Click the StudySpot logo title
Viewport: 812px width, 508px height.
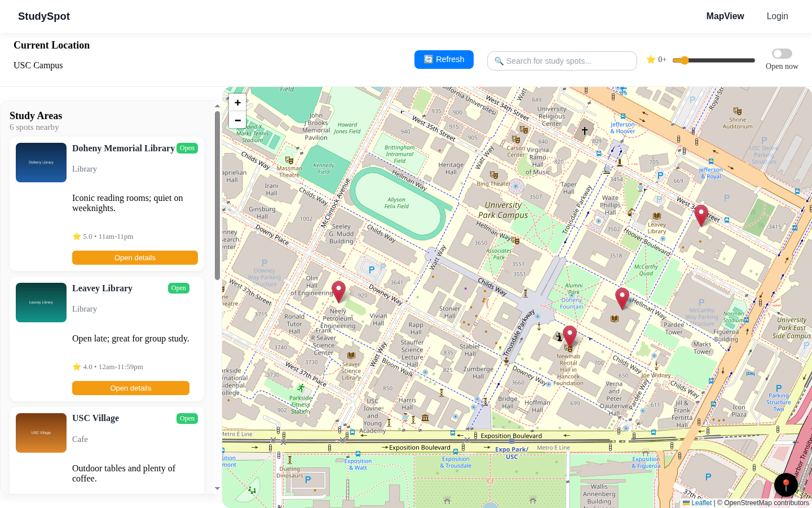pos(44,16)
